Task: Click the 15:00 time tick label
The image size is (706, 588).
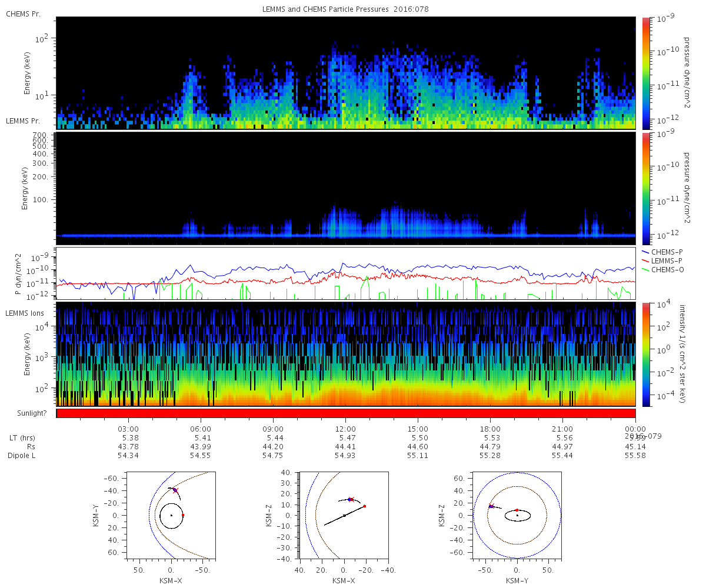Action: point(418,429)
